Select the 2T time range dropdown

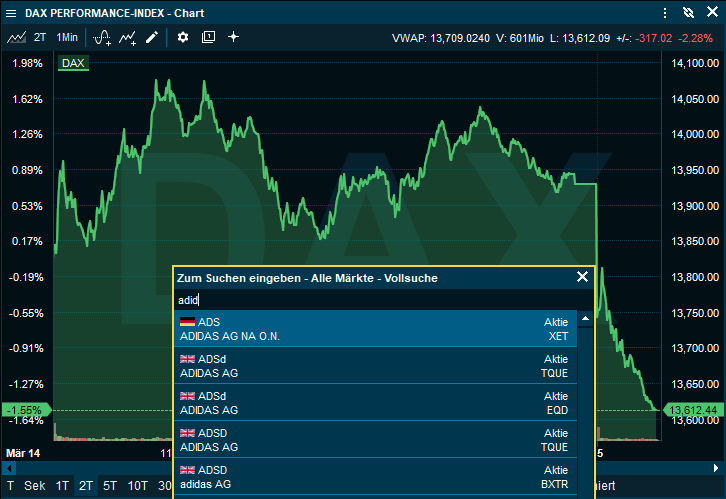(x=40, y=37)
